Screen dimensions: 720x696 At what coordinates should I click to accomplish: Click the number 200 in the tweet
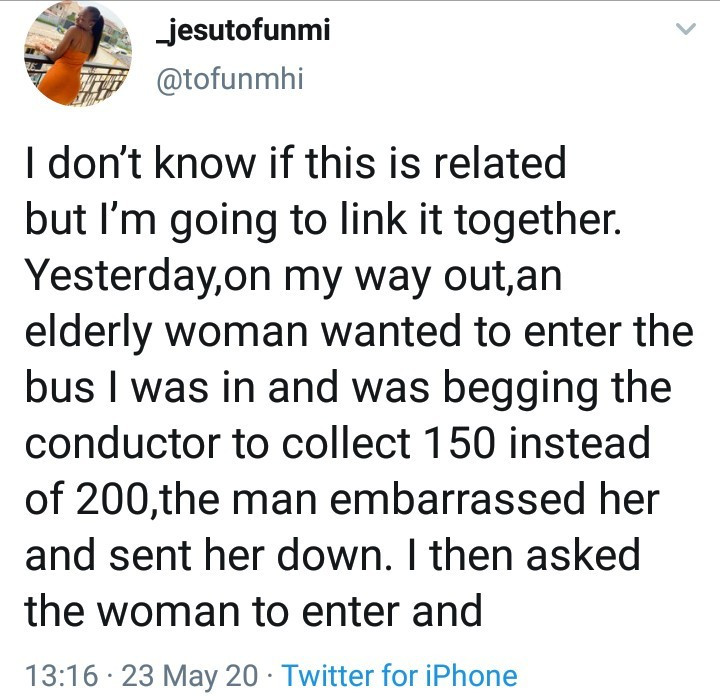(x=116, y=500)
